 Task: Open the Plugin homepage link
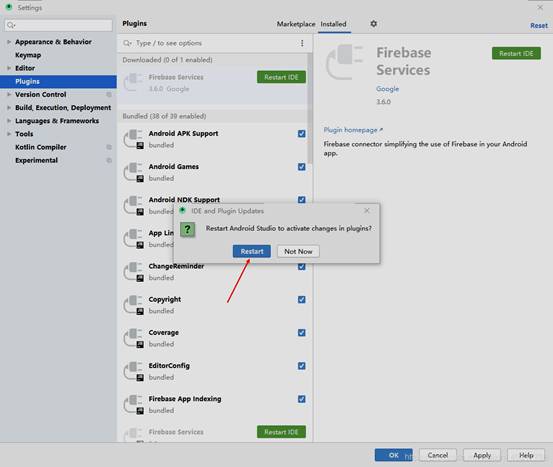353,130
